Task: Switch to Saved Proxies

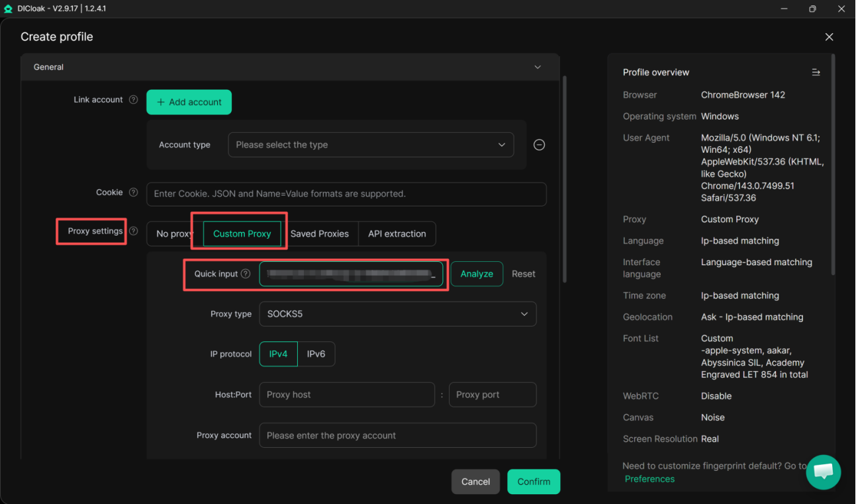Action: point(319,233)
